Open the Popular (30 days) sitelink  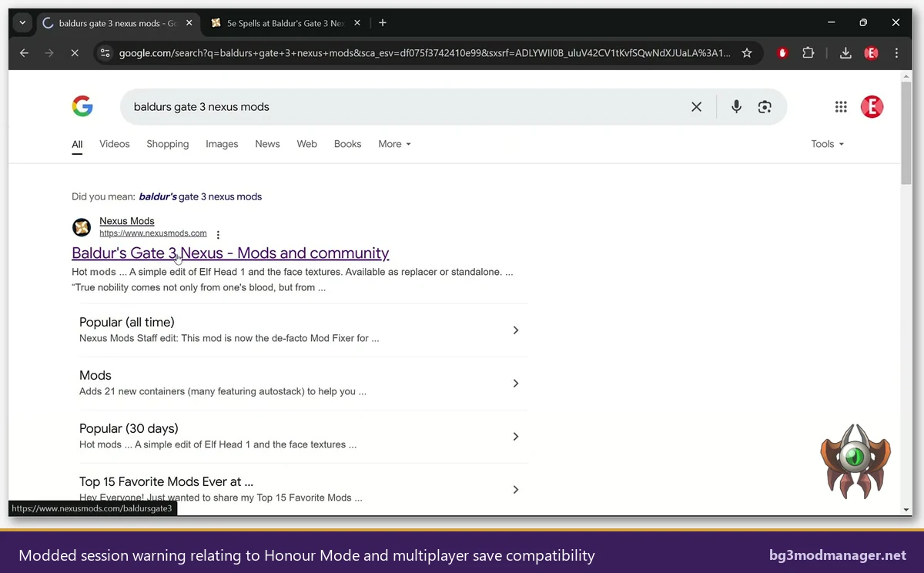(129, 428)
